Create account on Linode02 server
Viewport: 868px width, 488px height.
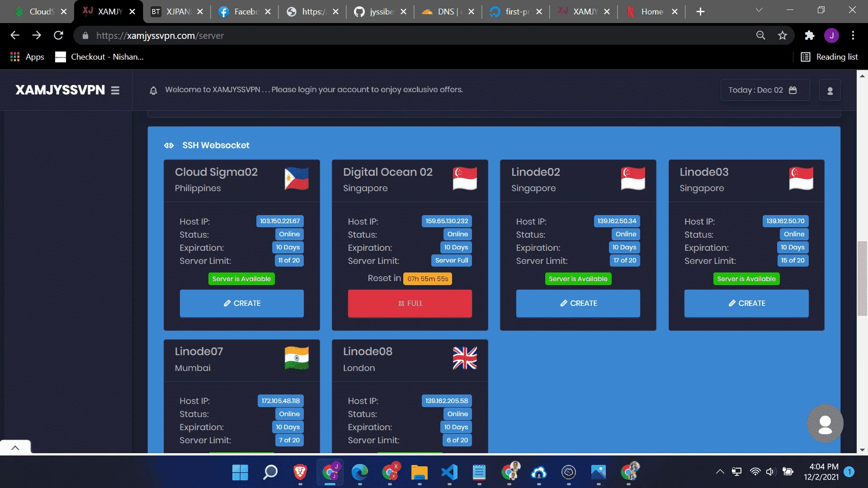coord(578,303)
